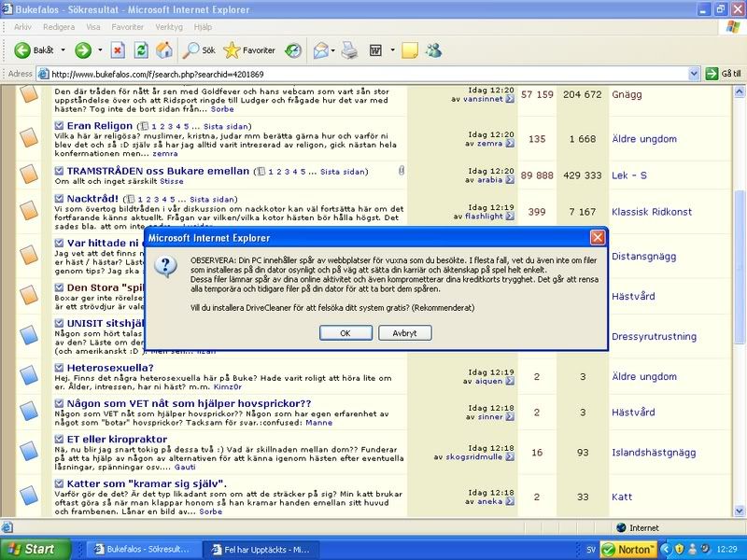
Task: Go back with the Bakåt button
Action: (x=33, y=50)
